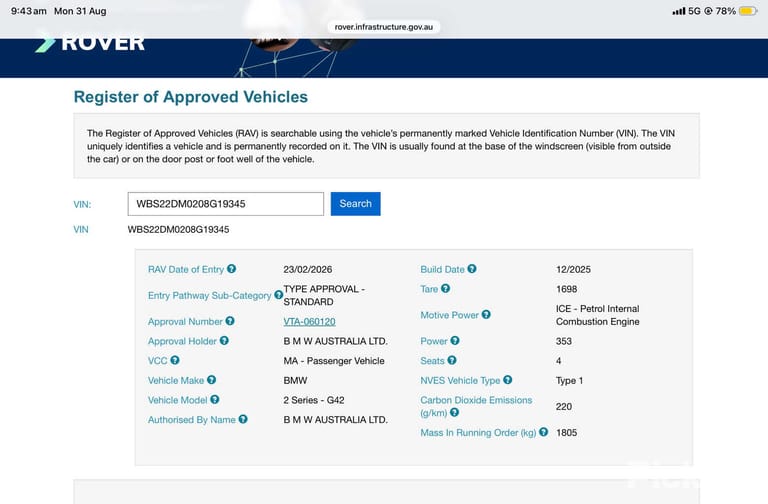Viewport: 768px width, 504px height.
Task: Tap the battery indicator in status bar
Action: pyautogui.click(x=748, y=11)
